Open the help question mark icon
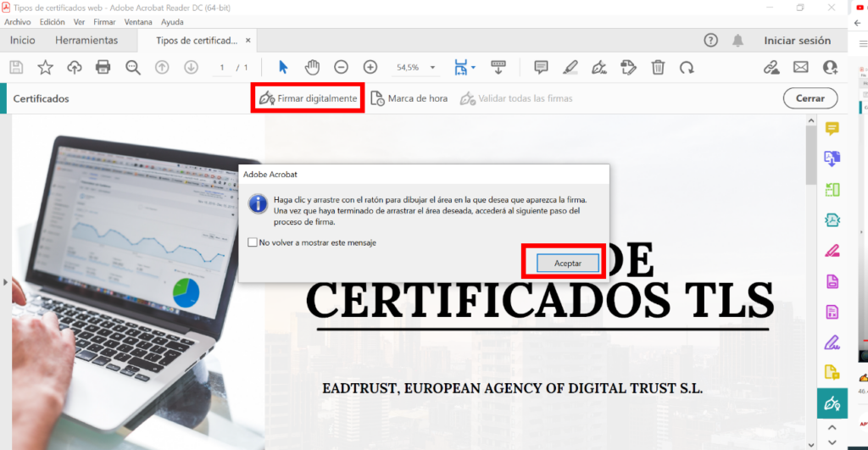The width and height of the screenshot is (868, 450). pos(711,41)
